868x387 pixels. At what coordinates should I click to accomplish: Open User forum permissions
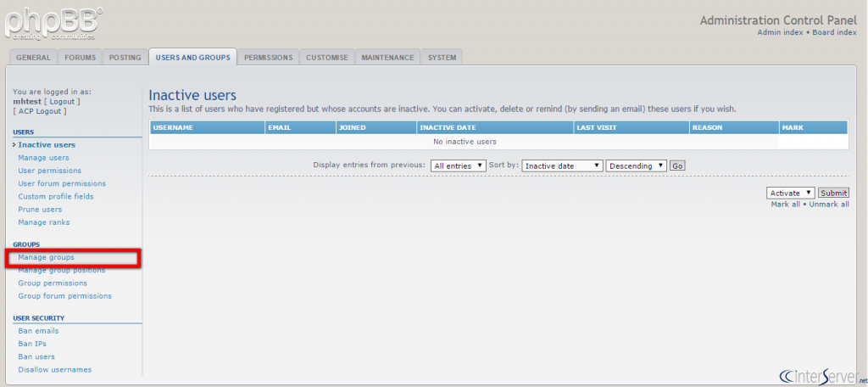tap(62, 183)
